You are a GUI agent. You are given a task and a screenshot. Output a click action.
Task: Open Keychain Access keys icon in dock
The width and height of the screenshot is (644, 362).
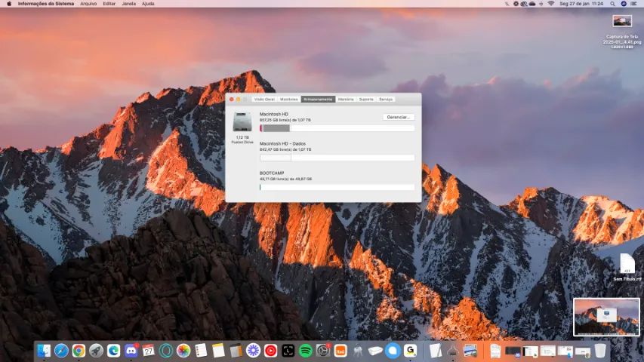(x=358, y=351)
